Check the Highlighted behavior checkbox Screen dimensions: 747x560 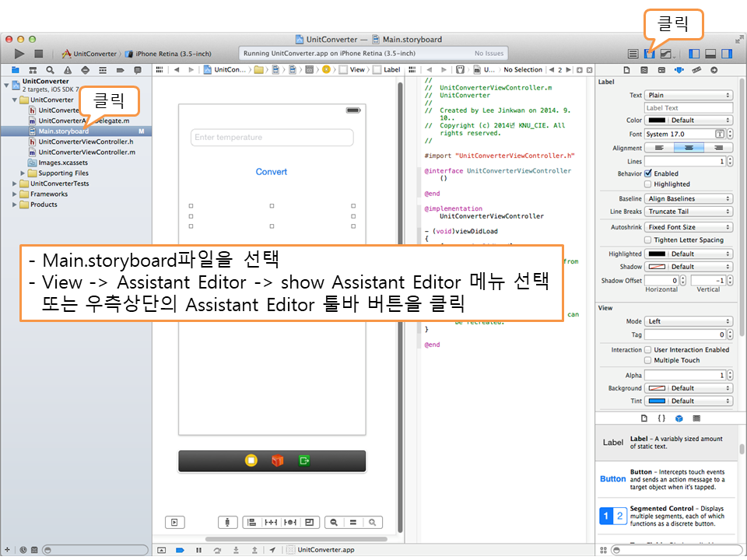[647, 184]
